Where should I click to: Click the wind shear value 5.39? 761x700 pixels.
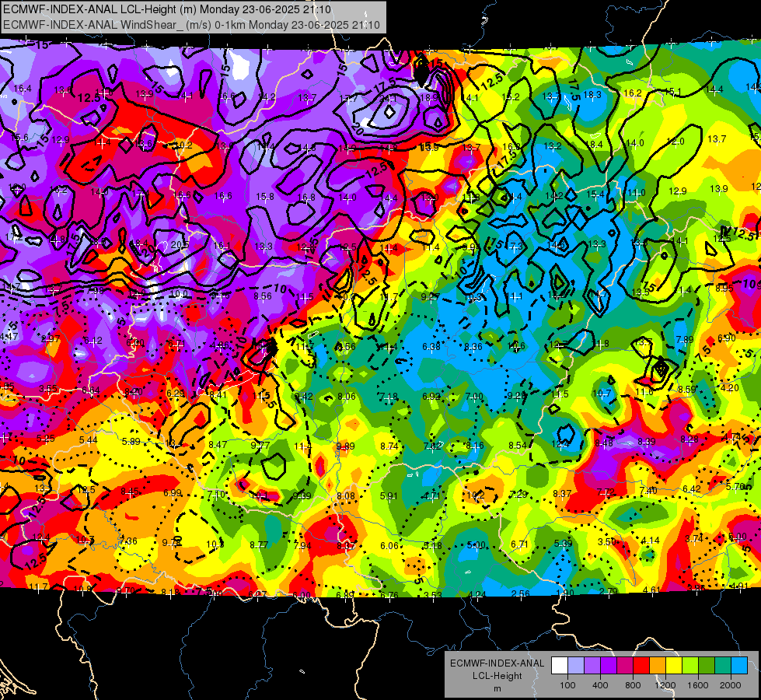click(x=563, y=543)
